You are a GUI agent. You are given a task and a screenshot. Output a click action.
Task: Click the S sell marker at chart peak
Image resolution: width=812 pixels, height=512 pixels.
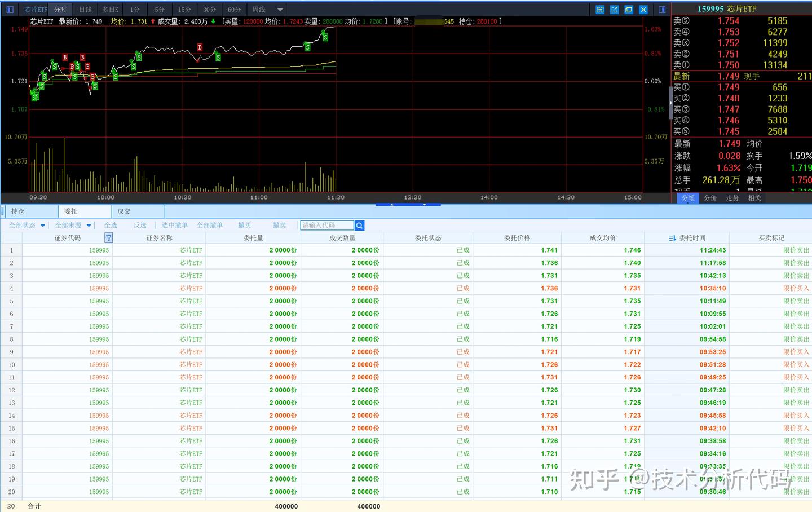click(326, 37)
